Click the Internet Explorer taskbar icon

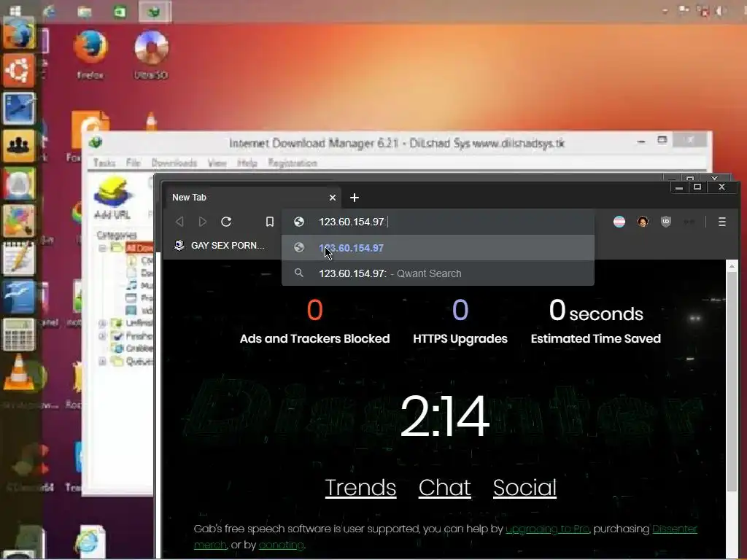tap(50, 11)
